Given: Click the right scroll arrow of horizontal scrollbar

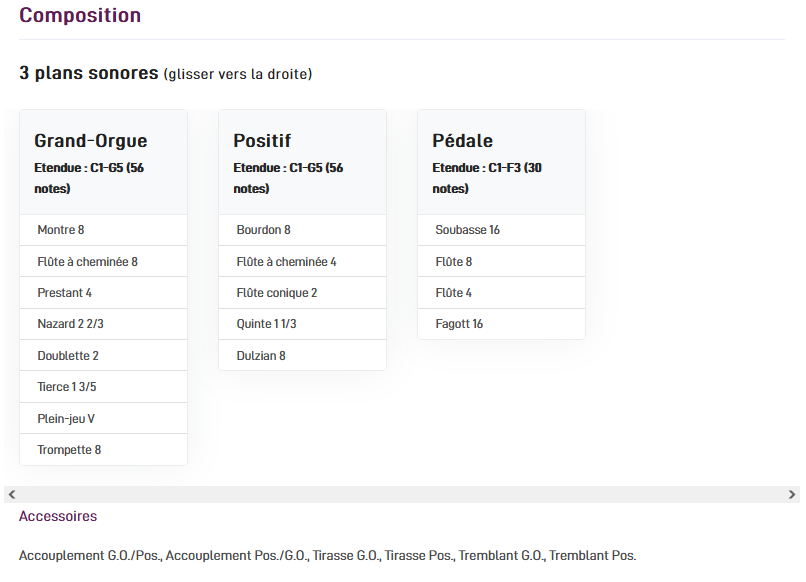Looking at the screenshot, I should click(792, 494).
